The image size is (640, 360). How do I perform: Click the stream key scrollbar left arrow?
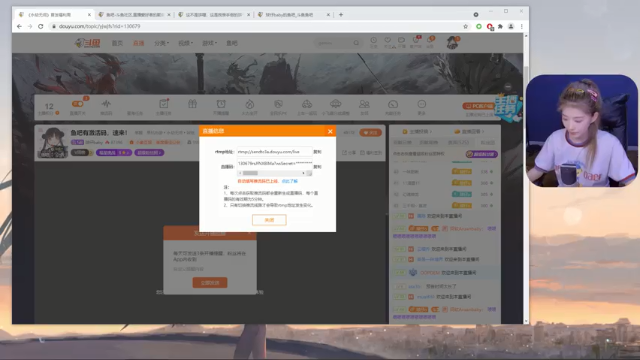(240, 173)
